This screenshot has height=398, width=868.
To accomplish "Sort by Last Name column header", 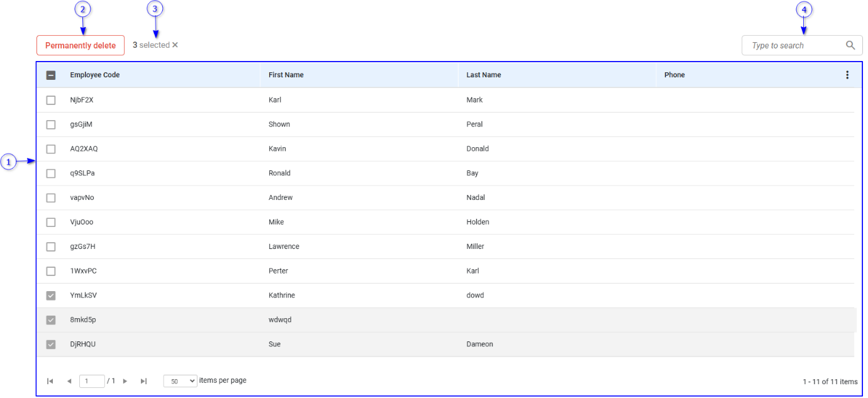I will [x=484, y=75].
